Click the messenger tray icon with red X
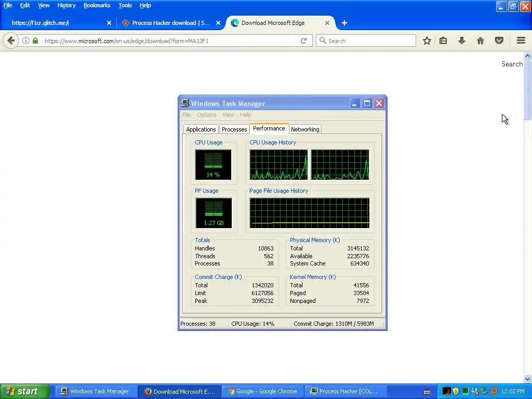532x399 pixels. tap(475, 391)
